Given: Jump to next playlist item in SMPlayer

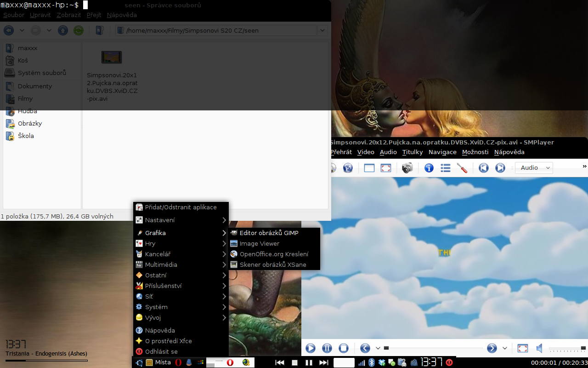Looking at the screenshot, I should coord(500,168).
